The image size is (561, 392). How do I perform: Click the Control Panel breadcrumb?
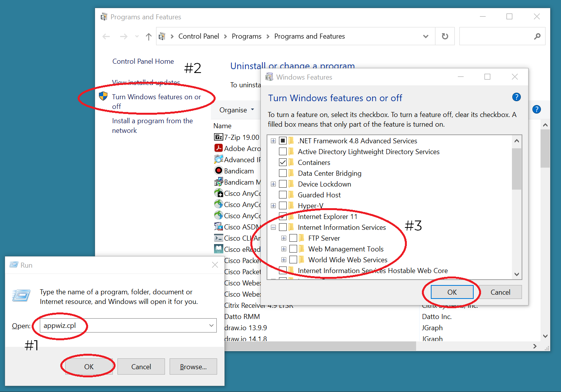pyautogui.click(x=199, y=36)
